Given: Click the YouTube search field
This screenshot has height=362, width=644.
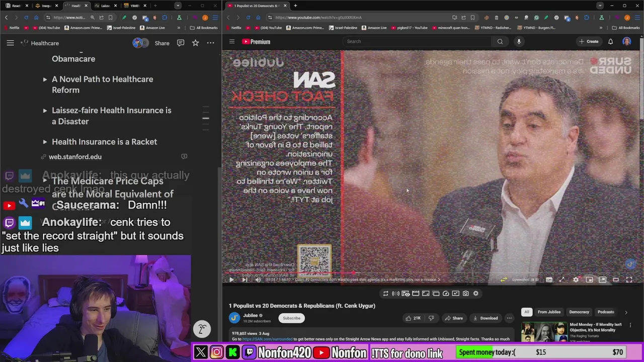Looking at the screenshot, I should pos(417,41).
